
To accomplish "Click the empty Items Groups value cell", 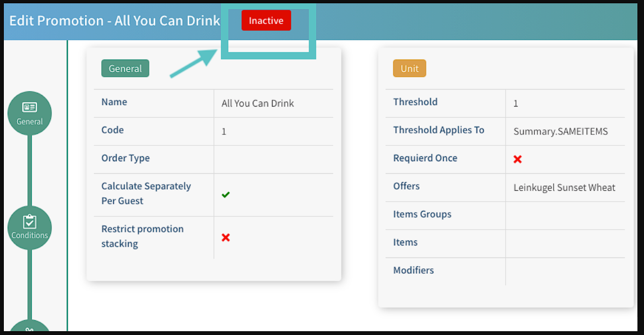I will click(x=565, y=215).
